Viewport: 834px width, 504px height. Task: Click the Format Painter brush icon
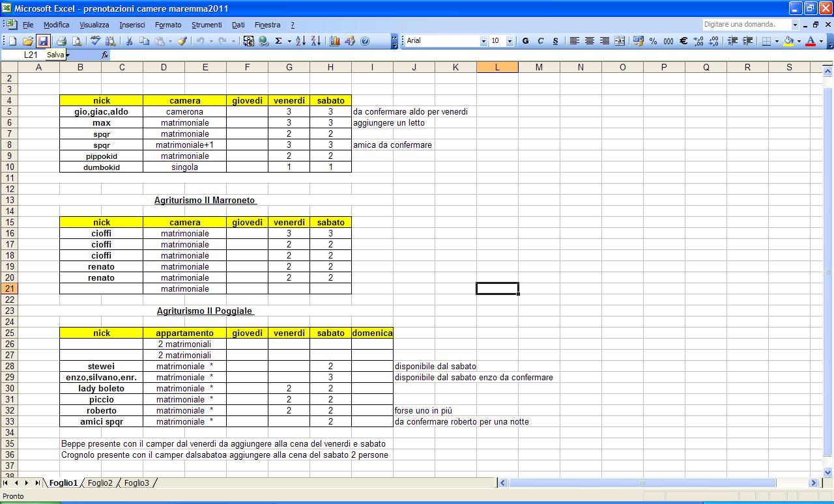[182, 41]
